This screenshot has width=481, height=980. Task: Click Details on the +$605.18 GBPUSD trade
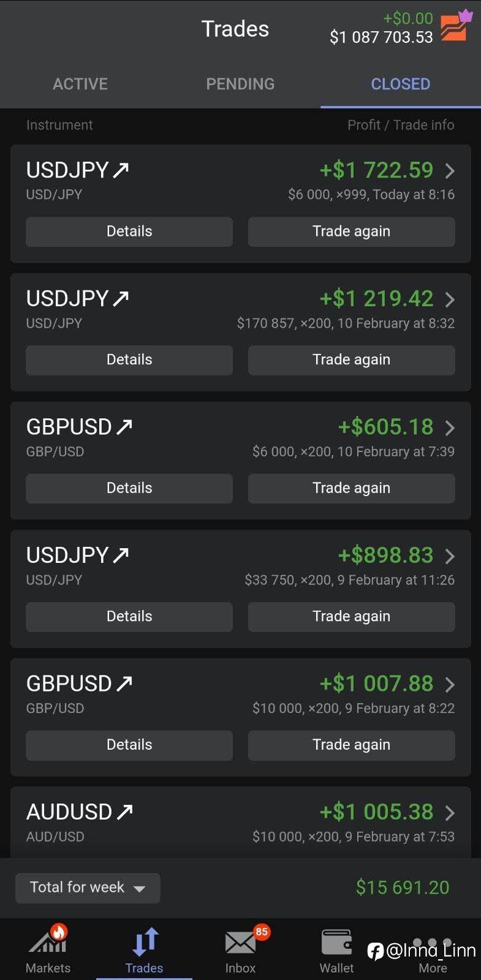click(129, 488)
